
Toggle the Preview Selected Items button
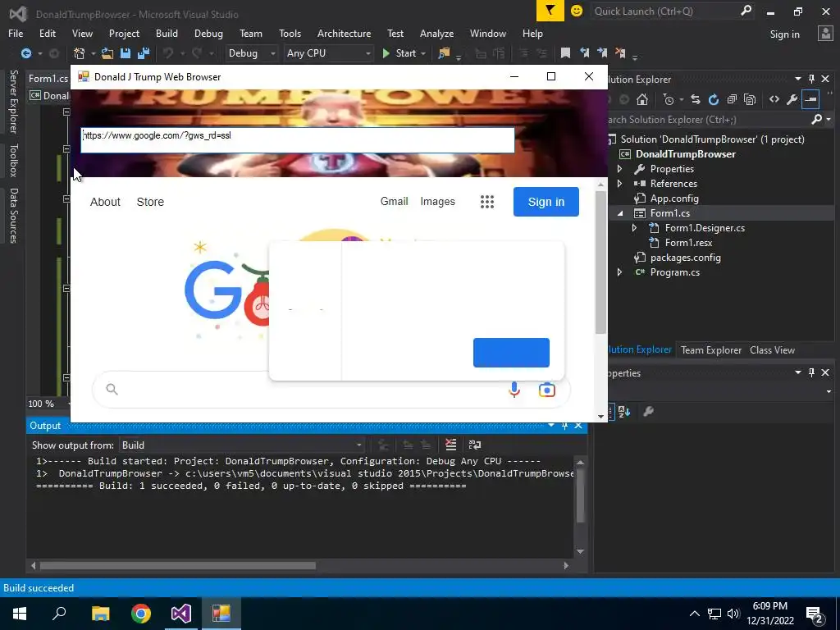click(810, 99)
